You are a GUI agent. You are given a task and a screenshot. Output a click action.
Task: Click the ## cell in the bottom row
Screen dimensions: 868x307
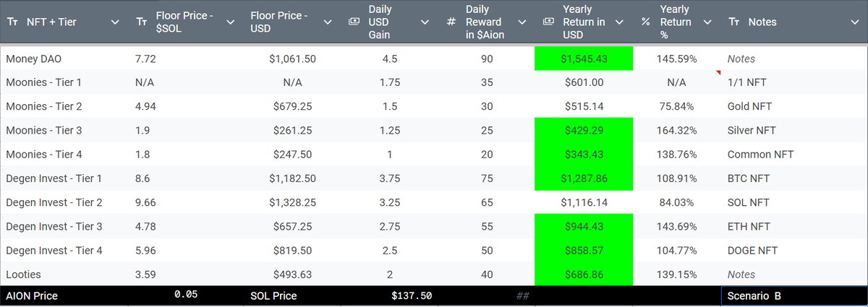coord(487,296)
